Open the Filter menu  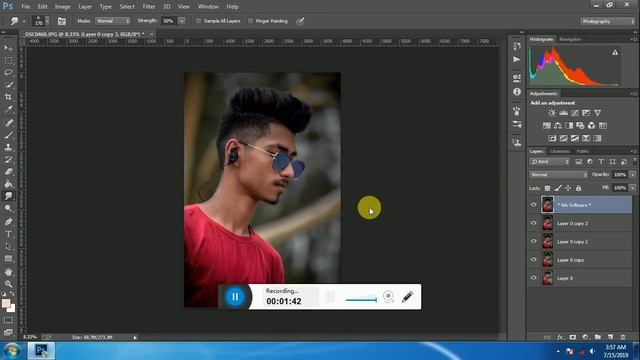[x=149, y=7]
